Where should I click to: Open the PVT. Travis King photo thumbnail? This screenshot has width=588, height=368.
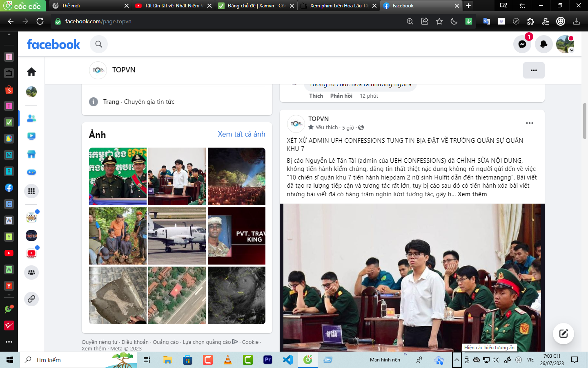(x=236, y=236)
